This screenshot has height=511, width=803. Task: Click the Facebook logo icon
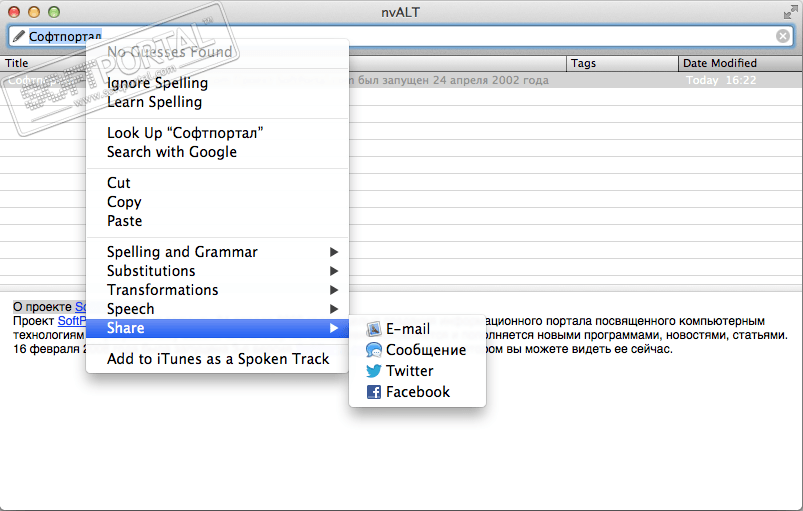pyautogui.click(x=374, y=392)
